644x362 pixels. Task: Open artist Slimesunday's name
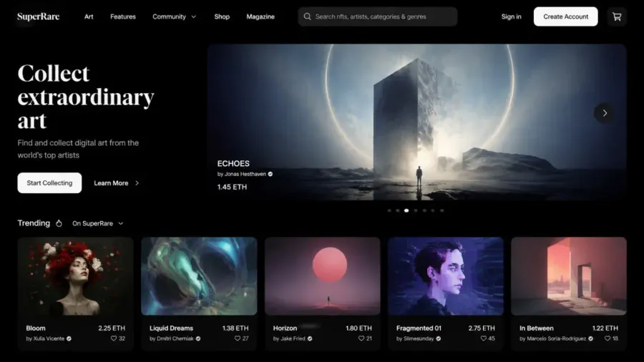[x=419, y=338]
